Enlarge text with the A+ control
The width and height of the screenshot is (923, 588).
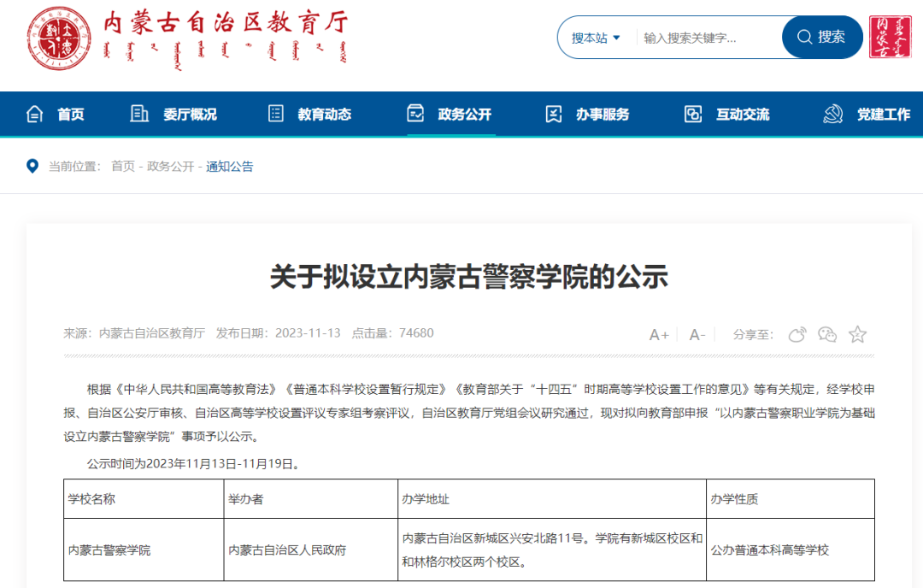(x=659, y=335)
